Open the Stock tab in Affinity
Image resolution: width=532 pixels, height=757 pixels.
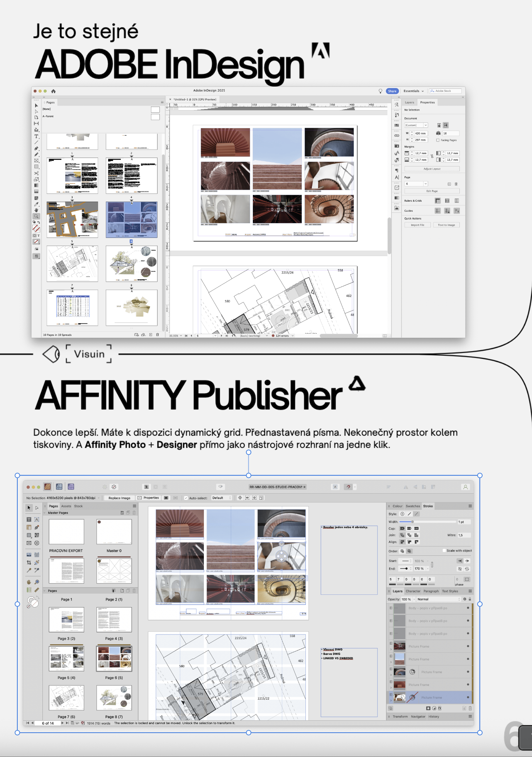click(x=78, y=506)
